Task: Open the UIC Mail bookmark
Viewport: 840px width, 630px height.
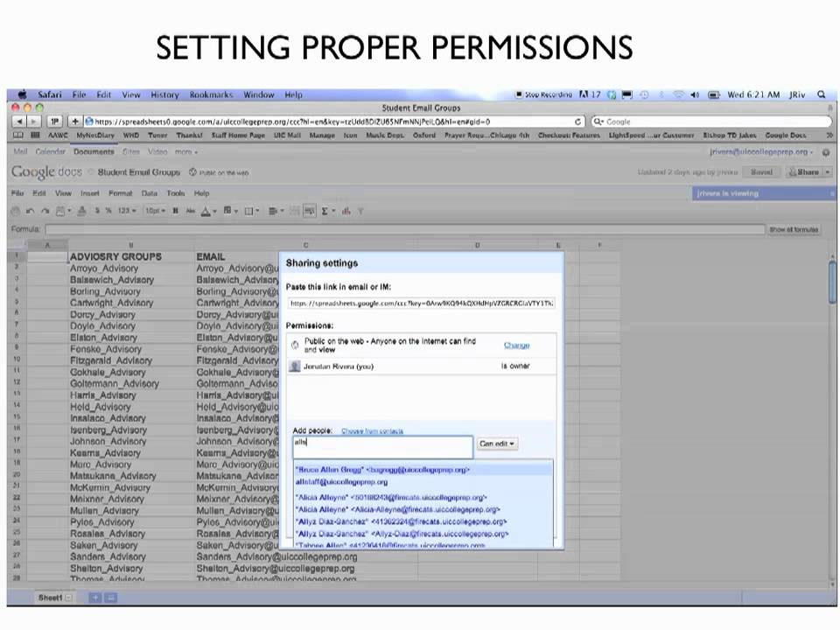Action: coord(287,135)
